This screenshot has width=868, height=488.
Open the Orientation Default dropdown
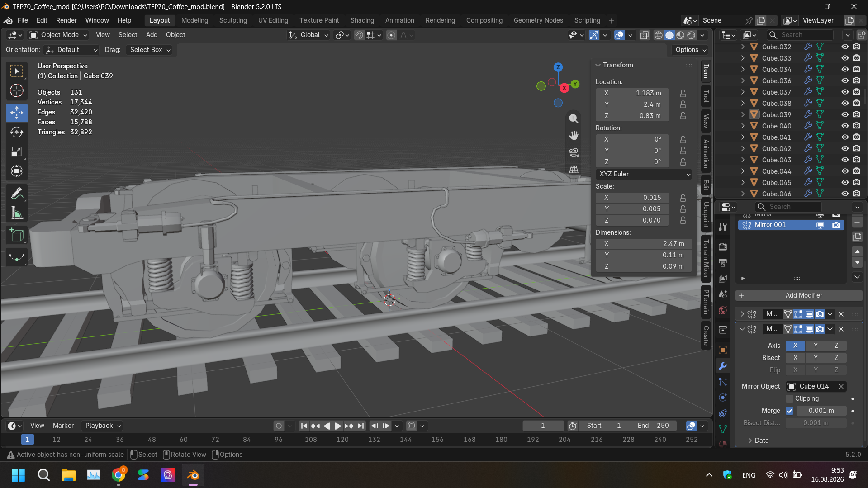coord(72,50)
